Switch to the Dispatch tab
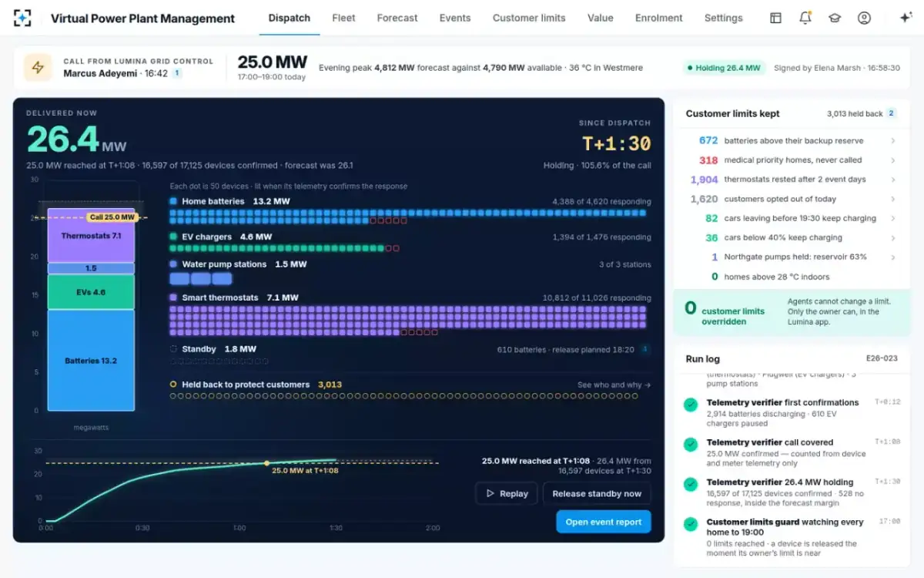The image size is (924, 578). (x=290, y=18)
